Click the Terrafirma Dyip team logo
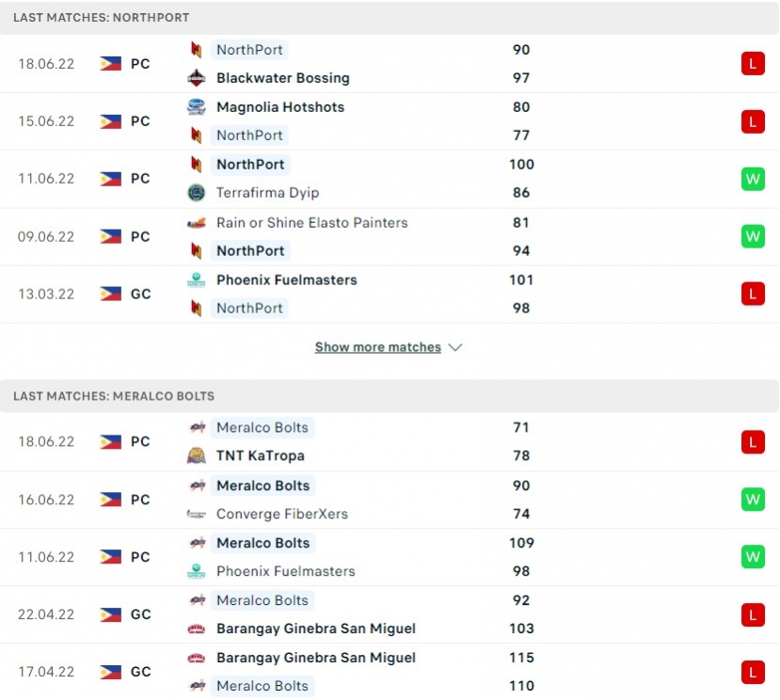The image size is (780, 700). [196, 193]
